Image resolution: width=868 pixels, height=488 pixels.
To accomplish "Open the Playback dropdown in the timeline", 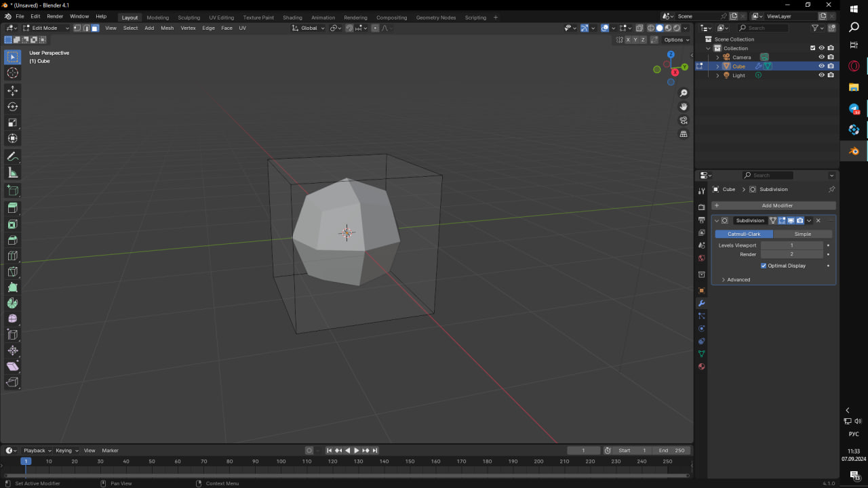I will pos(37,451).
